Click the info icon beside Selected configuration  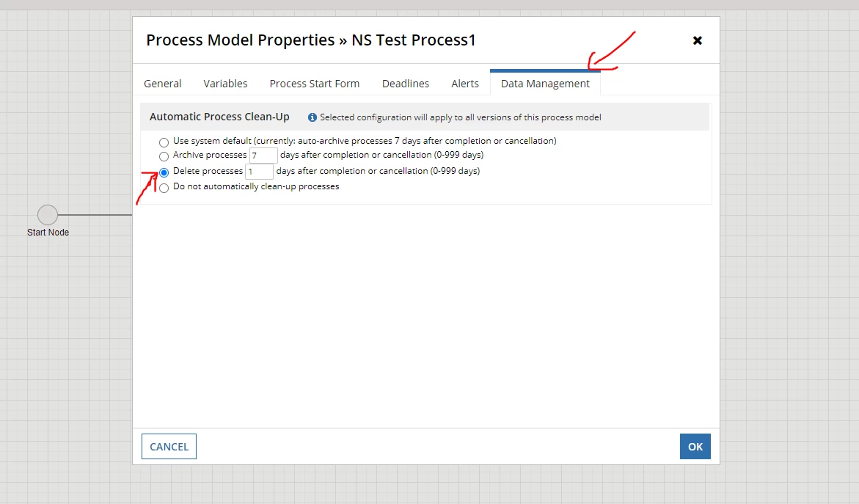[312, 117]
